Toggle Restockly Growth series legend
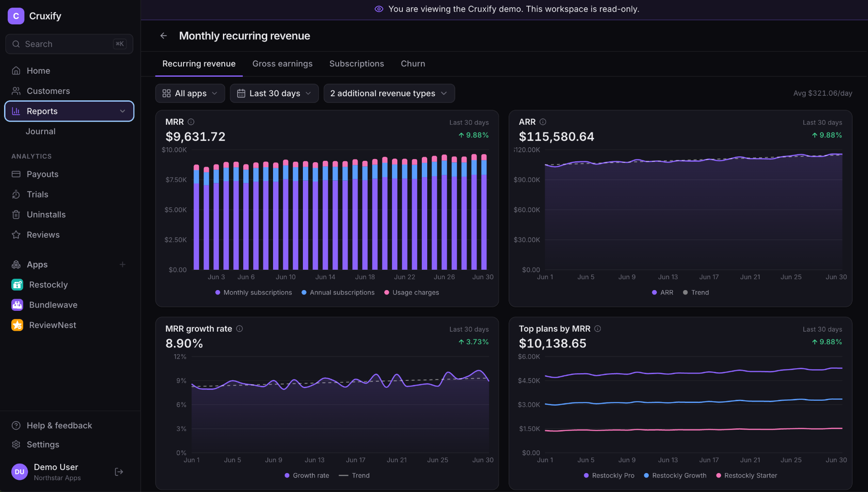 click(675, 476)
